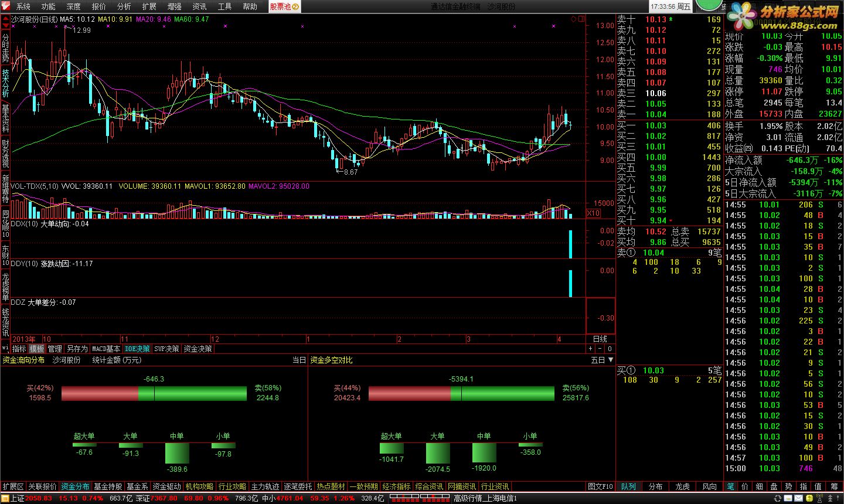Viewport: 844px width, 504px height.
Task: Click the diamond icon at chart top-right
Action: (x=574, y=19)
